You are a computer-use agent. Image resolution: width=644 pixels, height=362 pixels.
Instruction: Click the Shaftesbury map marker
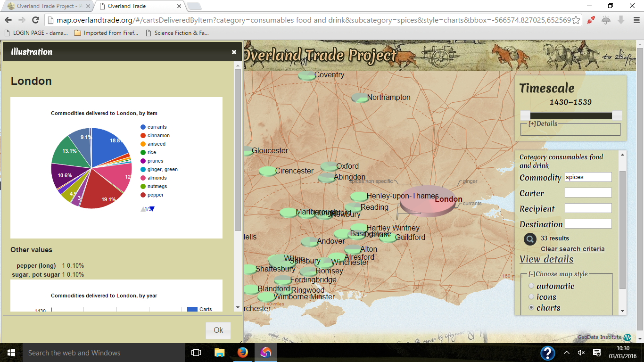tap(249, 270)
